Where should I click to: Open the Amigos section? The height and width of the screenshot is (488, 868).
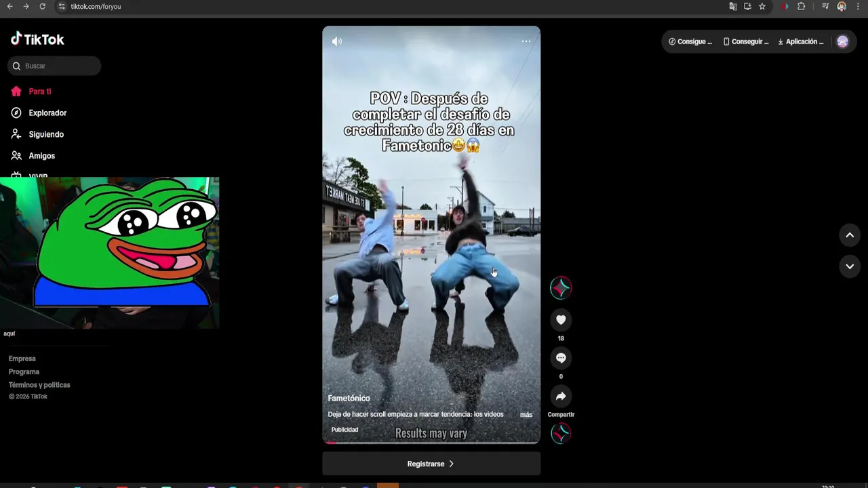point(33,156)
